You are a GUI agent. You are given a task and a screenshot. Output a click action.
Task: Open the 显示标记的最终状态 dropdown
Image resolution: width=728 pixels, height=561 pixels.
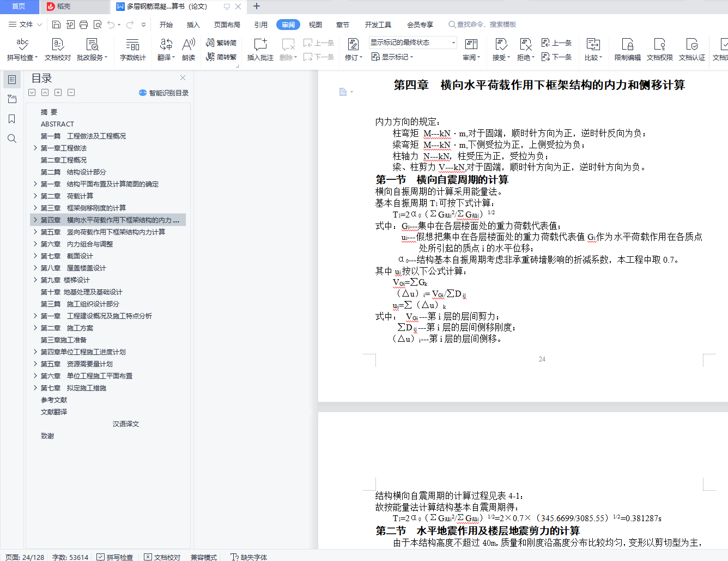tap(413, 43)
